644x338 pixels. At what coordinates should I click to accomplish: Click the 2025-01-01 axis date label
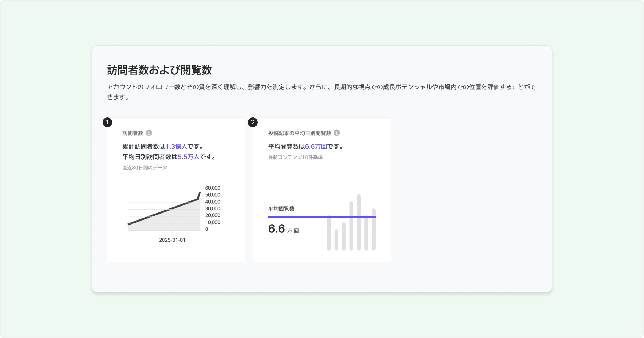pos(172,240)
